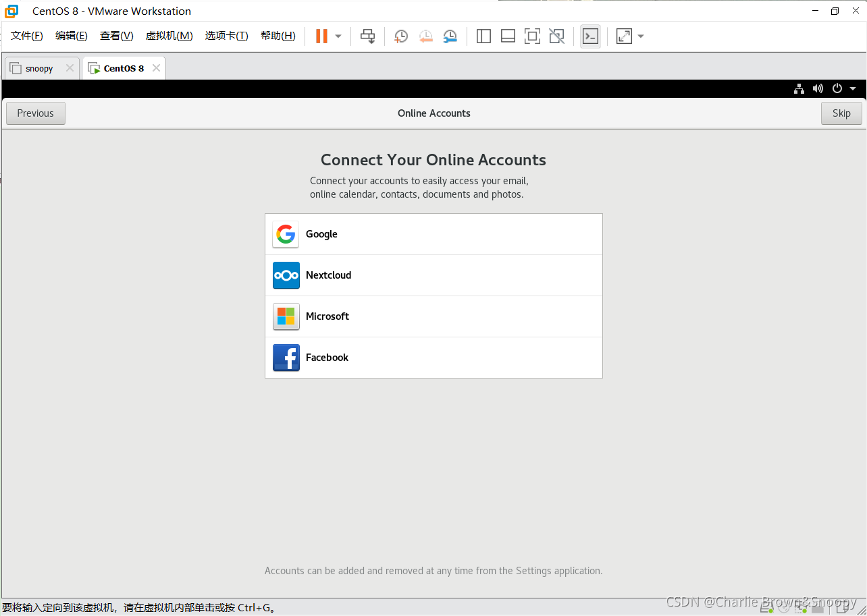This screenshot has width=867, height=616.
Task: Click the Previous button
Action: (x=36, y=113)
